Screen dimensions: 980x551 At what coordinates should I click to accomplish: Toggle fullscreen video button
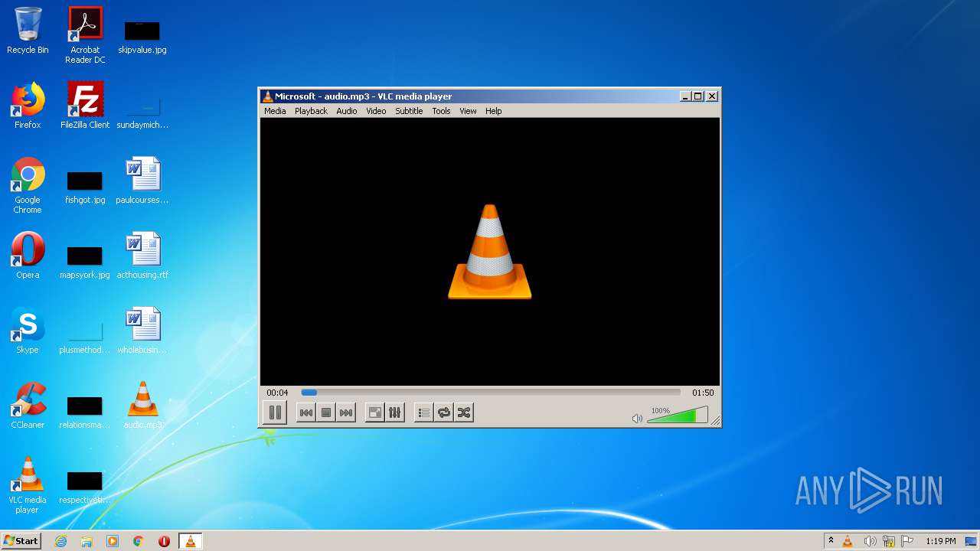[375, 412]
